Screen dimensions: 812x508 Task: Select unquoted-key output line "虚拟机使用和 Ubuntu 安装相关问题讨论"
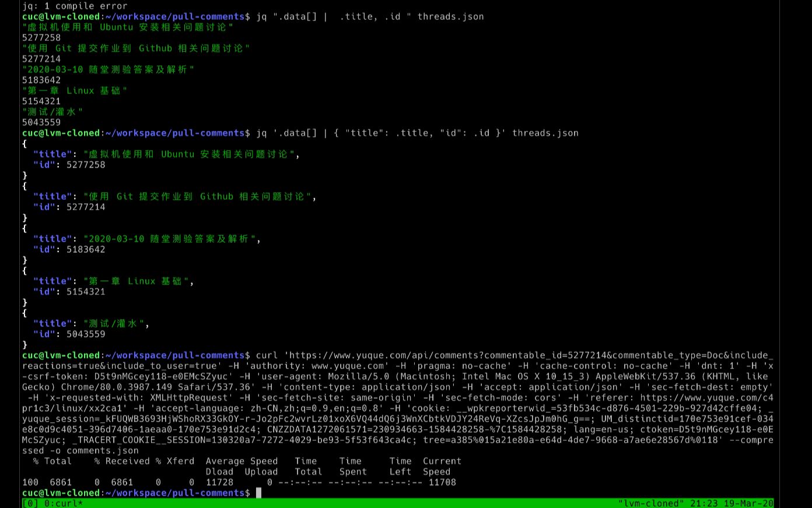coord(128,27)
